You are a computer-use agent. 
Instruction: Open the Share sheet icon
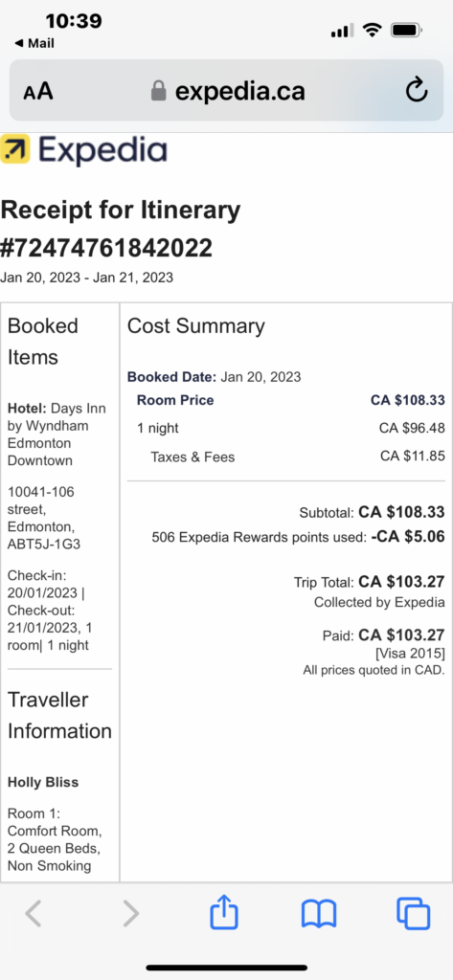pyautogui.click(x=224, y=911)
